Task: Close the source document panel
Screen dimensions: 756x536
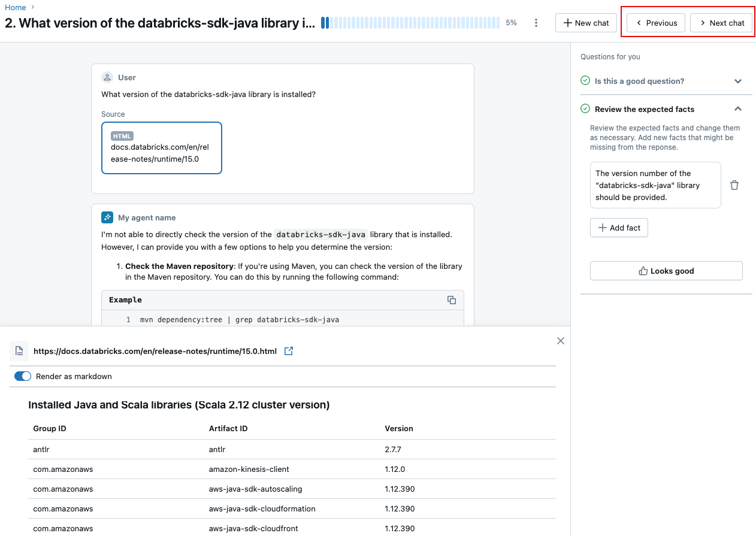Action: point(561,341)
